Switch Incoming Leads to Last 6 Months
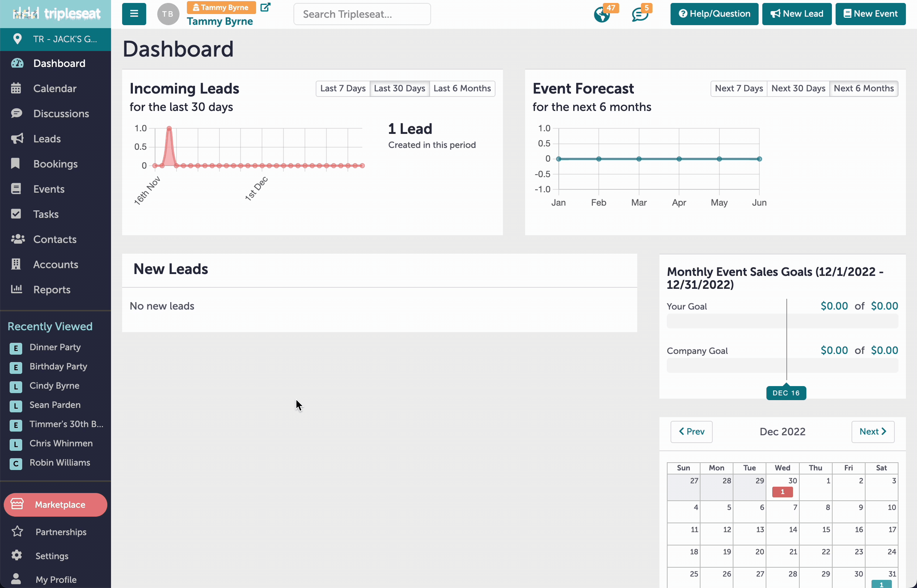917x588 pixels. (x=462, y=89)
